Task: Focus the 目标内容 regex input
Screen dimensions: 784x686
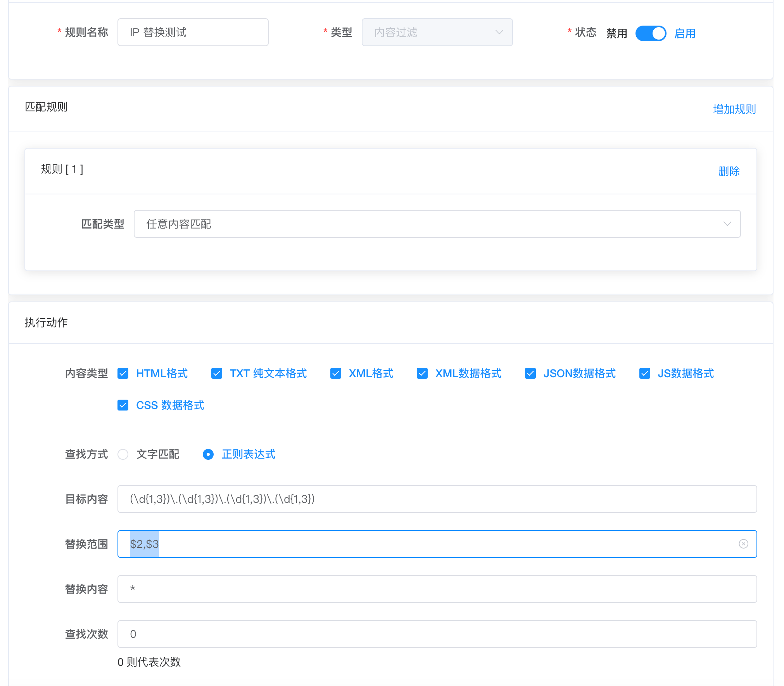Action: pos(437,499)
